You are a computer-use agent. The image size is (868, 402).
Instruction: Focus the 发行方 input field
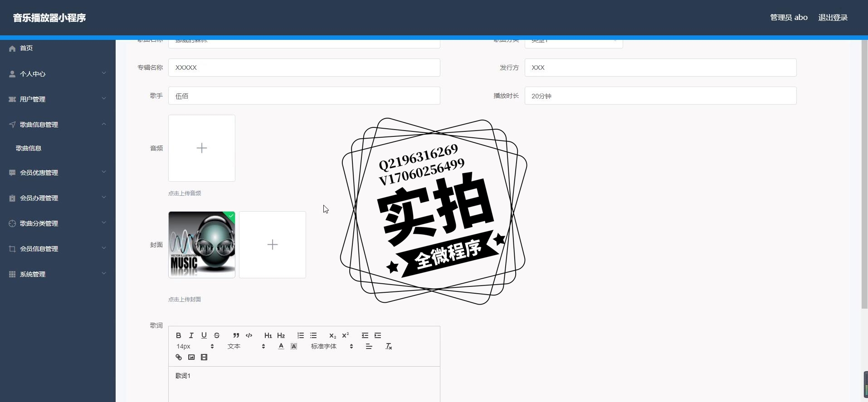point(661,68)
